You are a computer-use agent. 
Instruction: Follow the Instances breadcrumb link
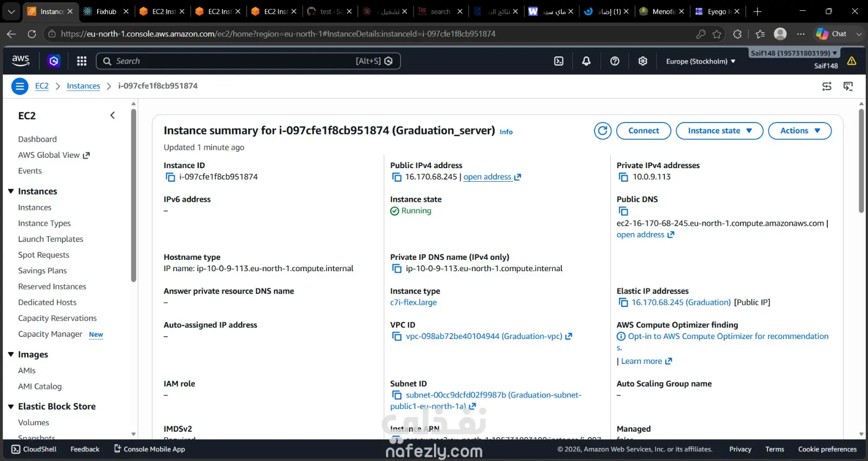[x=84, y=86]
